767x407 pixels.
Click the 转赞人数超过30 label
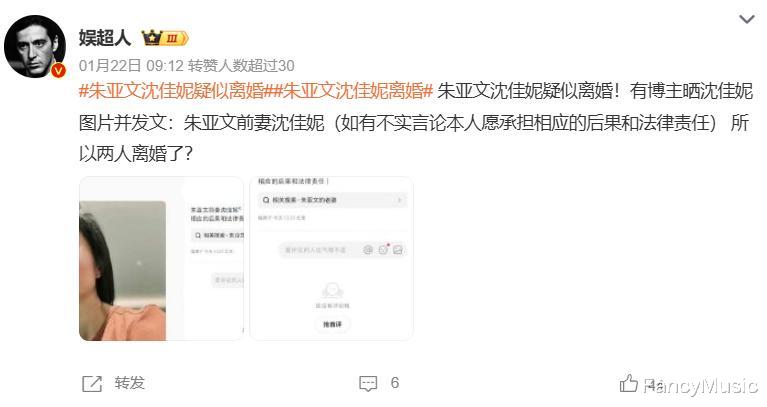242,66
